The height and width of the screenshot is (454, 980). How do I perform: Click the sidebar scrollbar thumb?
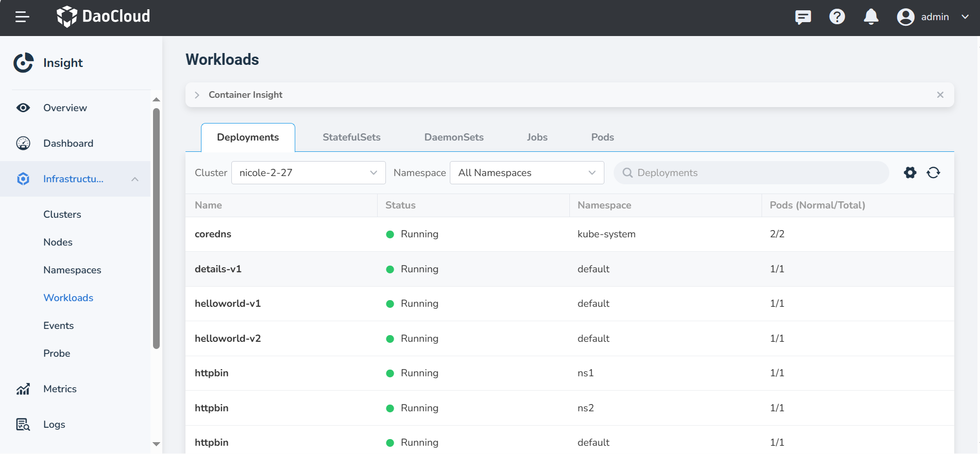click(x=156, y=229)
